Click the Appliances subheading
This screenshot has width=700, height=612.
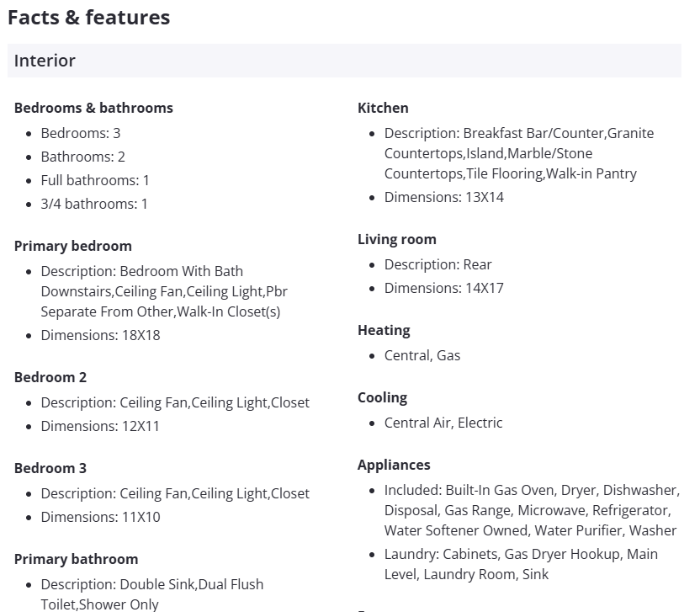[x=394, y=465]
